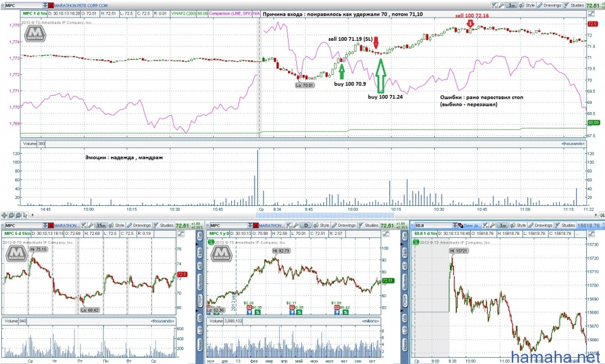
Task: Click the scissors share icon on the $DJI chart toolbar
Action: click(x=485, y=225)
